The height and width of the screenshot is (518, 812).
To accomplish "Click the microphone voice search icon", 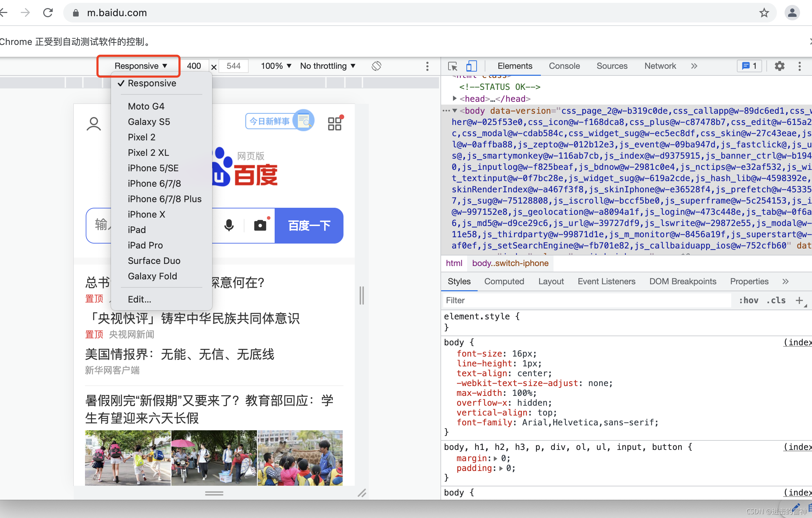I will [x=229, y=225].
